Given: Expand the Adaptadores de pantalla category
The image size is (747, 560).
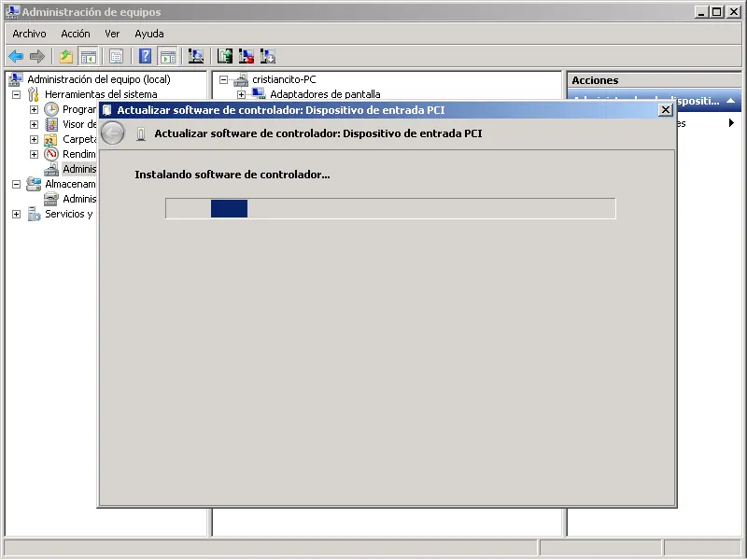Looking at the screenshot, I should click(242, 94).
